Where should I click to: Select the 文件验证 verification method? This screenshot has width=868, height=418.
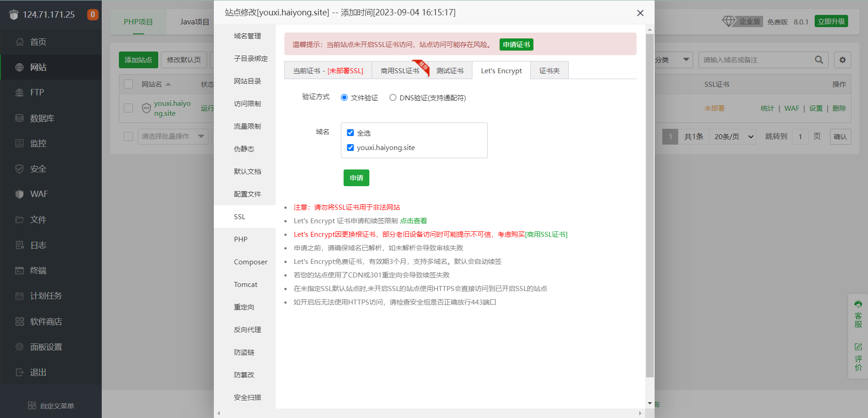[344, 97]
